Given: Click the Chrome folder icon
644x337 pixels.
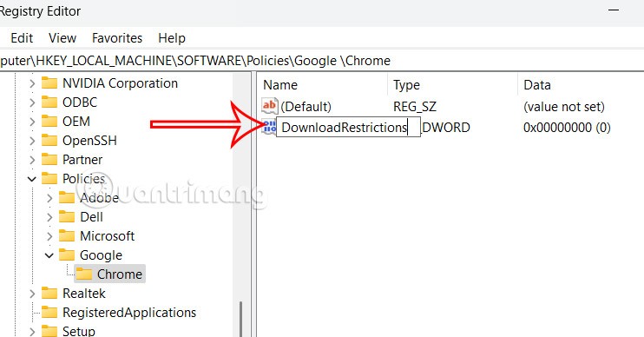Looking at the screenshot, I should tap(84, 274).
